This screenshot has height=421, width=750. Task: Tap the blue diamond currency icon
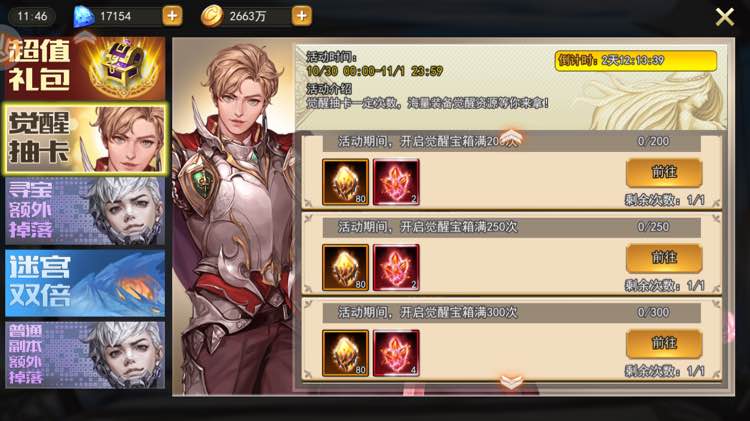coord(84,16)
